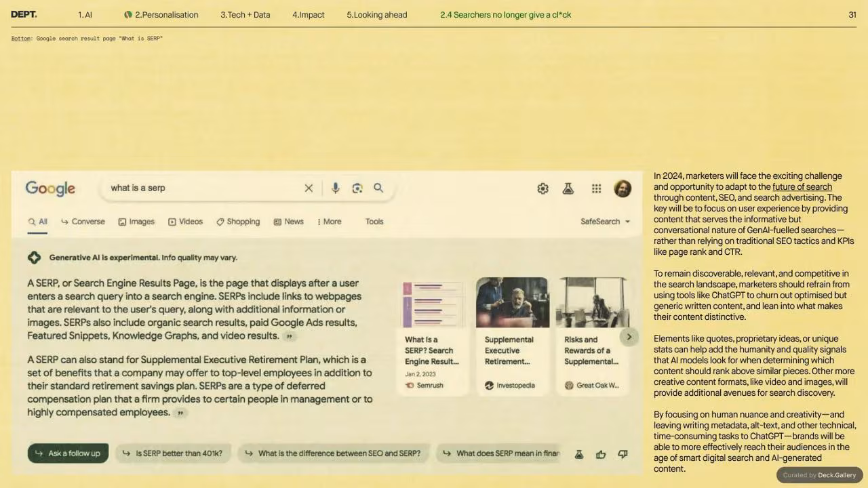Open the Google apps grid icon
The height and width of the screenshot is (488, 868).
point(596,189)
